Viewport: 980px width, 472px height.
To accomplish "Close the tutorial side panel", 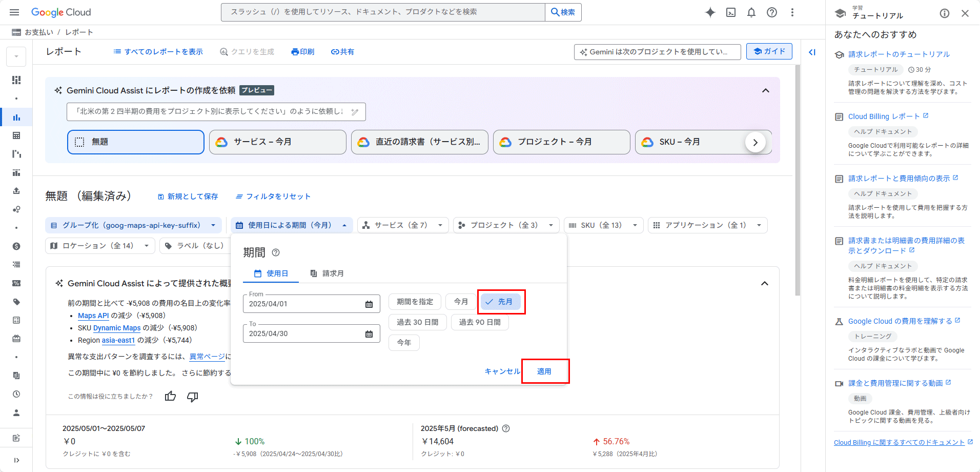I will (x=965, y=13).
